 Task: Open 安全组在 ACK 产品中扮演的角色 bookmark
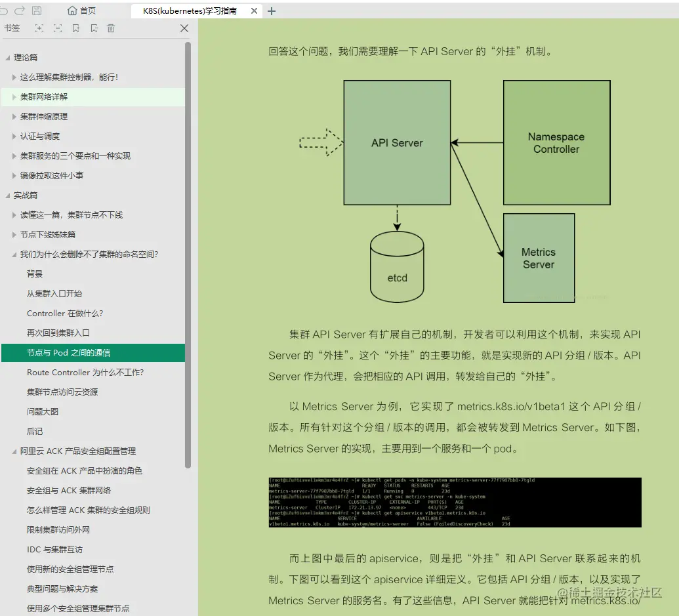85,471
